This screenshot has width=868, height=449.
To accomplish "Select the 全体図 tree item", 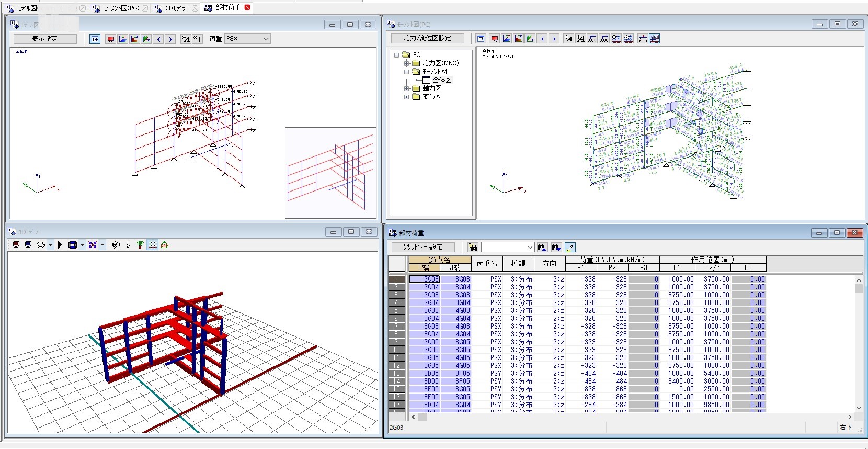I will 441,80.
